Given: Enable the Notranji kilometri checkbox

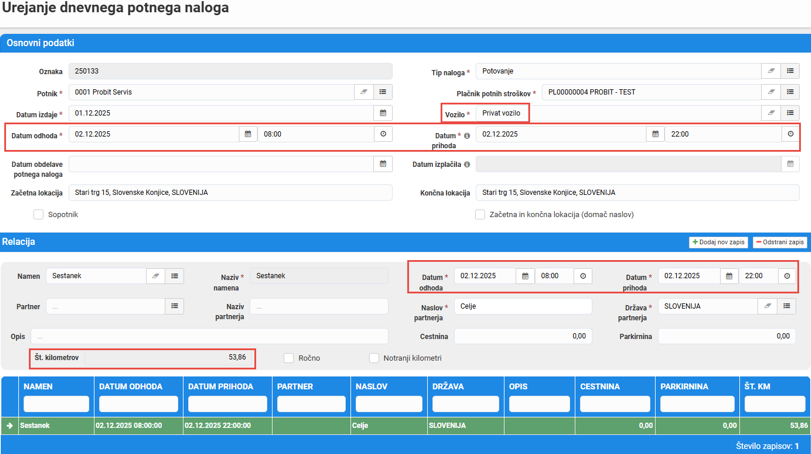Looking at the screenshot, I should pos(374,358).
